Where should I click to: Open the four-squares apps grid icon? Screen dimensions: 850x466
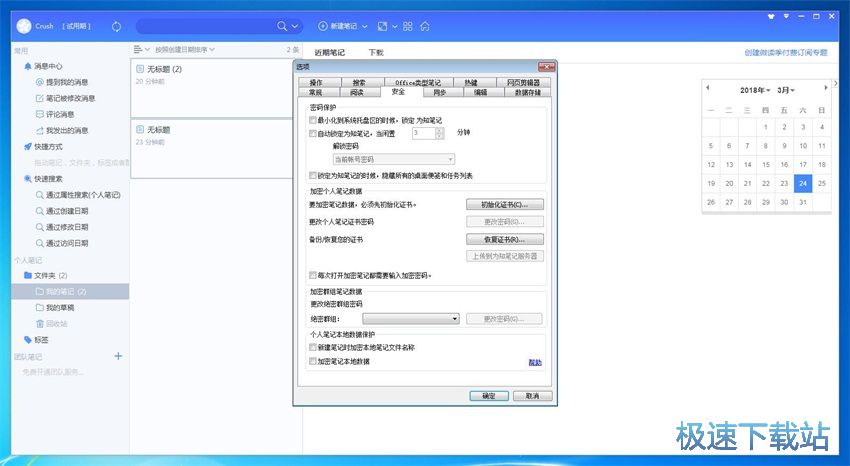pyautogui.click(x=408, y=26)
